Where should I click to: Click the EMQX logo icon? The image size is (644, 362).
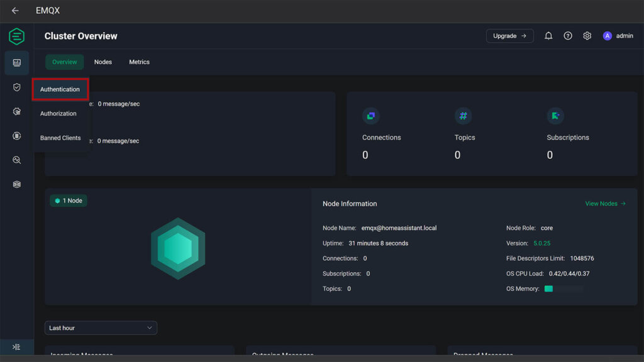[16, 36]
